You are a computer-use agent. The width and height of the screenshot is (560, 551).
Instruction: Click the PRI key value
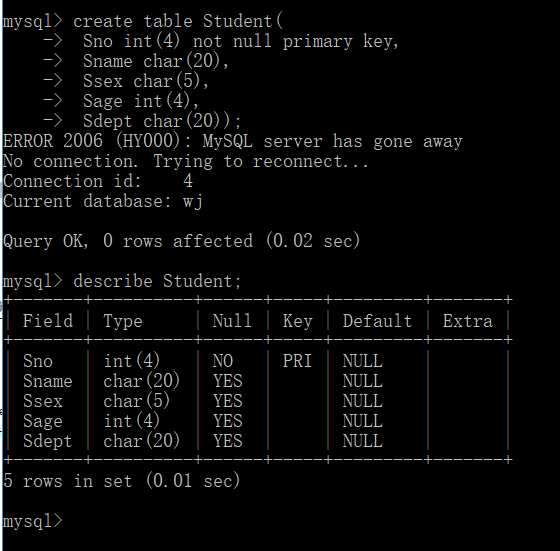click(297, 361)
